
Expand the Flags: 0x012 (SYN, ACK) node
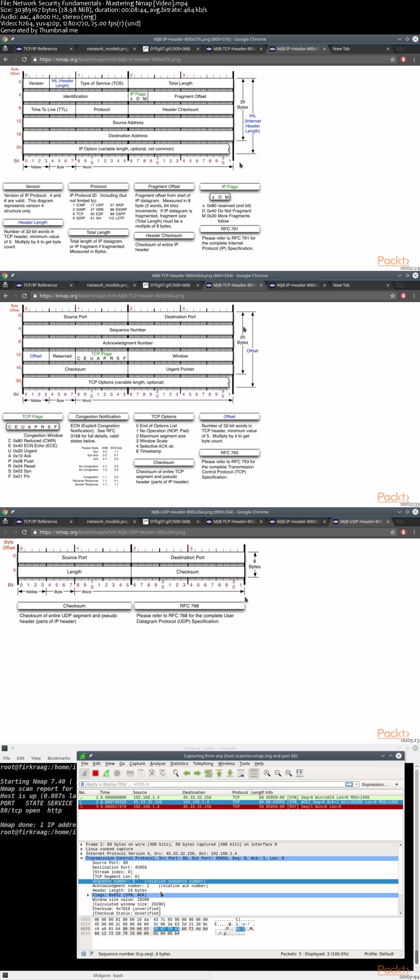coord(88,895)
